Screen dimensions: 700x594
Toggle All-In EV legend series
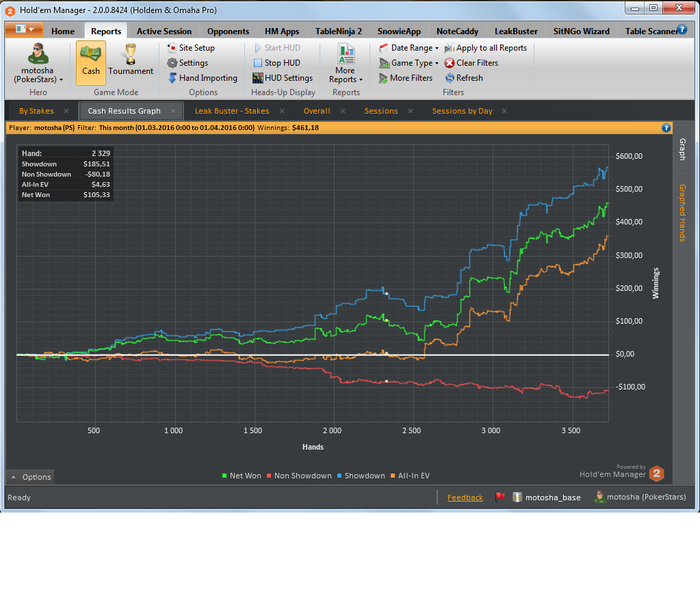click(x=410, y=476)
